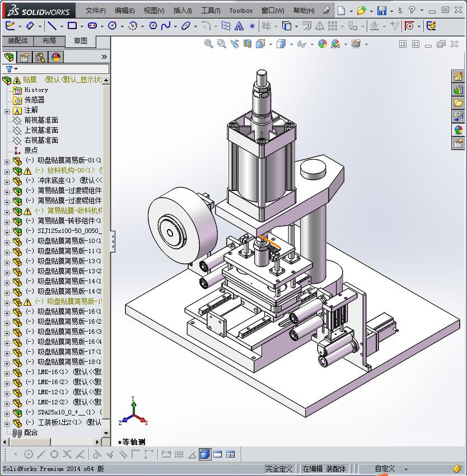
Task: Select the Line sketch tool
Action: pos(52,26)
